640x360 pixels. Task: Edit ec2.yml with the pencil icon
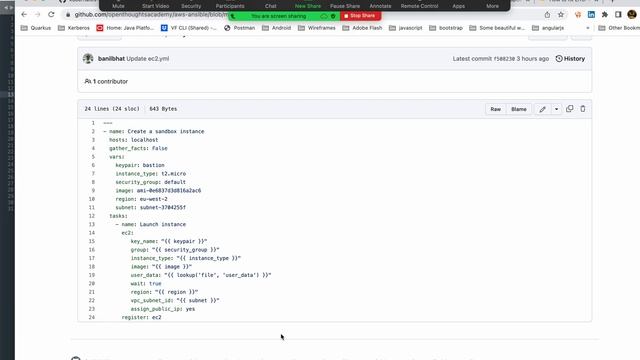[x=542, y=109]
